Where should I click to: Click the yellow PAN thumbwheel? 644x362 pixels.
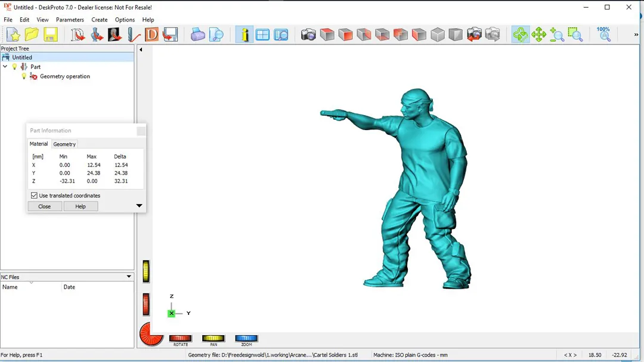pyautogui.click(x=213, y=338)
